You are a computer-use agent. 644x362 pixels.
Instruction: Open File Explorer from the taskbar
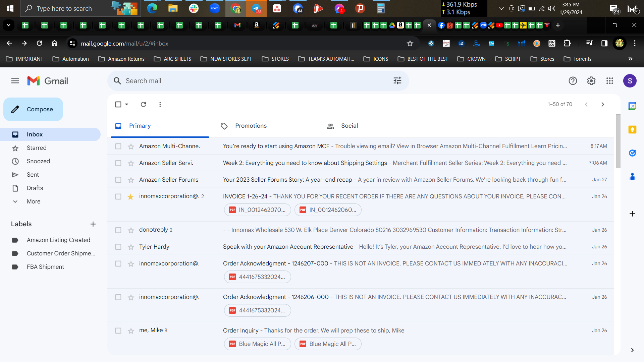pyautogui.click(x=173, y=8)
